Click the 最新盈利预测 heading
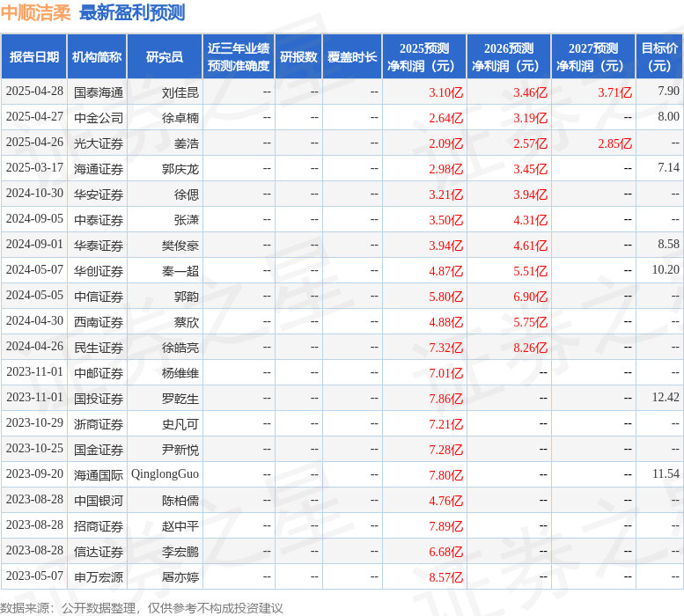Viewport: 684px width, 616px height. 133,12
